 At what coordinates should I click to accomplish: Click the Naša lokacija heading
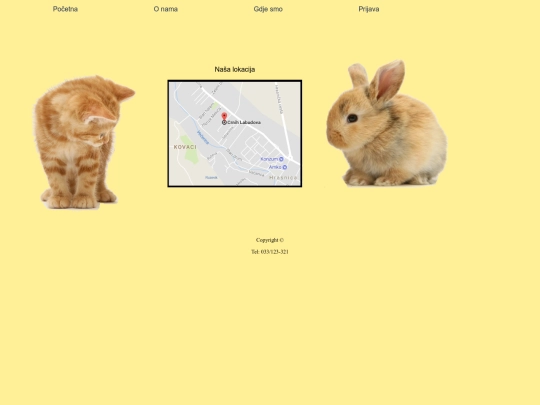coord(235,69)
